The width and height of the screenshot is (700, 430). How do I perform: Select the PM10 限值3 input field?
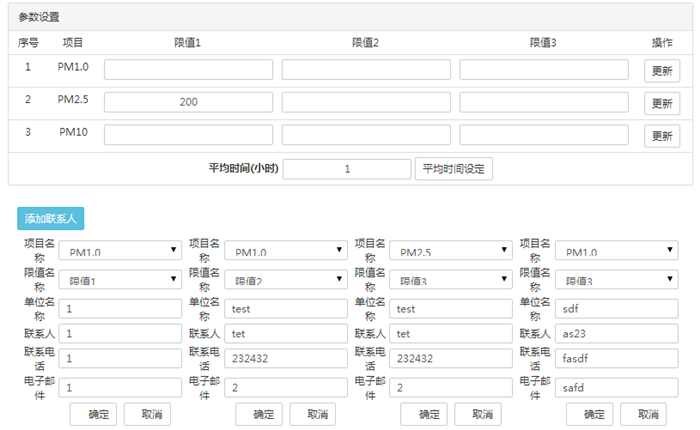pyautogui.click(x=544, y=135)
